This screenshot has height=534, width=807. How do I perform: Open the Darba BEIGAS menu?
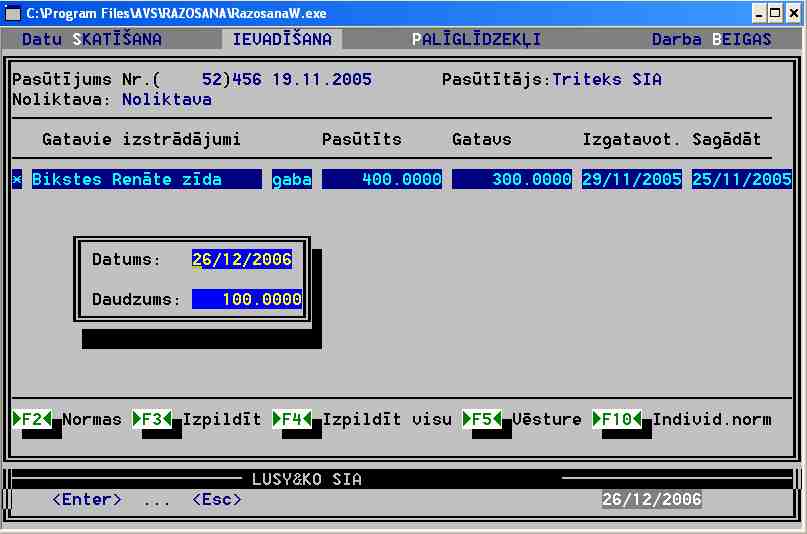point(711,40)
